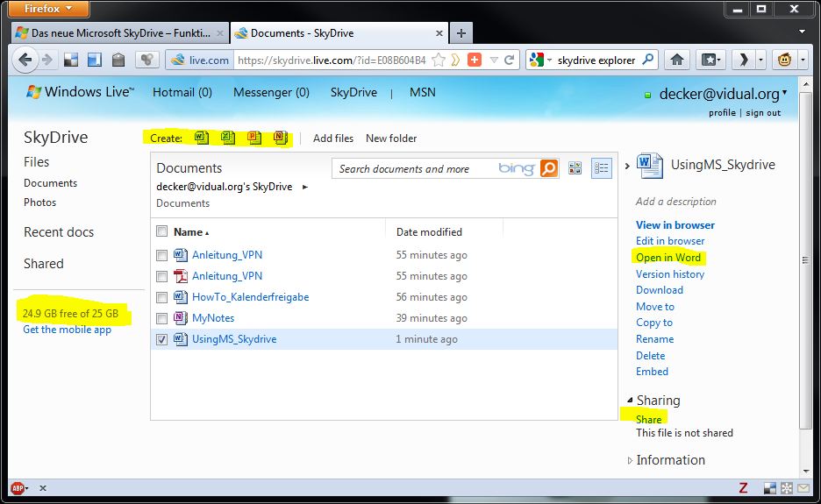Uncheck the UsingMS_Skydrive checkbox
Screen dimensions: 821x504
point(161,339)
